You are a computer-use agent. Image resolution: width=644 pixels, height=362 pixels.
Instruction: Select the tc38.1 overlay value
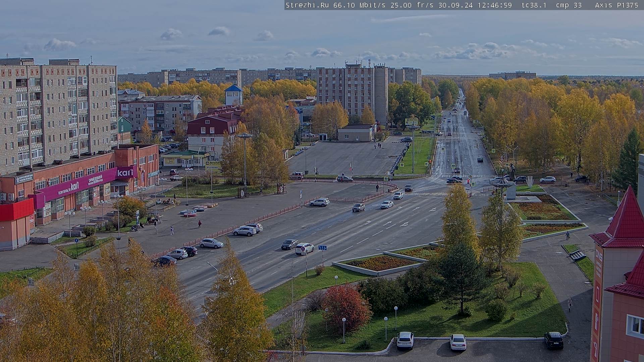click(534, 5)
